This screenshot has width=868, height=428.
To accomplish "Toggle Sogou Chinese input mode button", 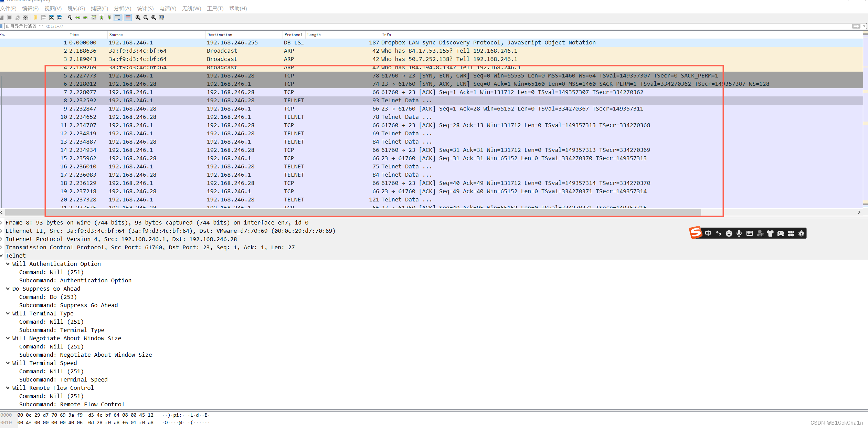I will (x=708, y=233).
